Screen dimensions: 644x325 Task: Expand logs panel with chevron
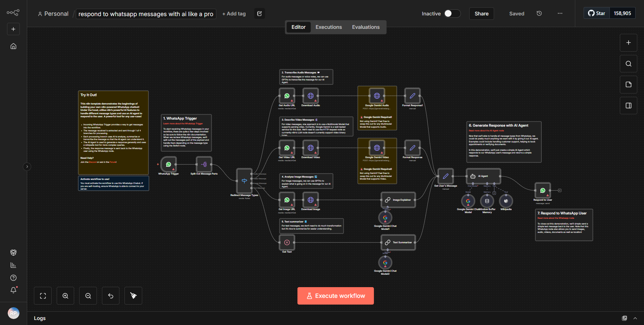click(635, 318)
